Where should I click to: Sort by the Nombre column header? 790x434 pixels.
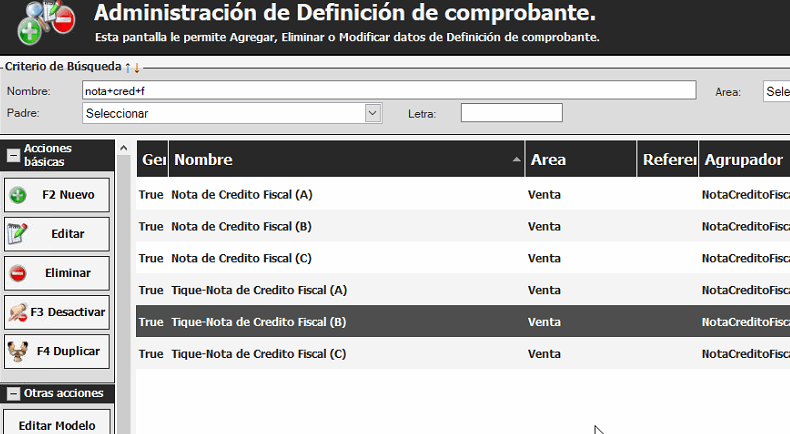345,160
